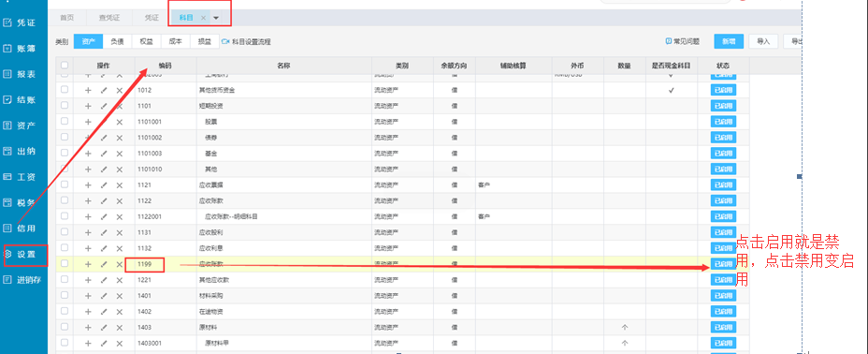Select the 负债 category tab
Screen dimensions: 868x354
[x=117, y=41]
